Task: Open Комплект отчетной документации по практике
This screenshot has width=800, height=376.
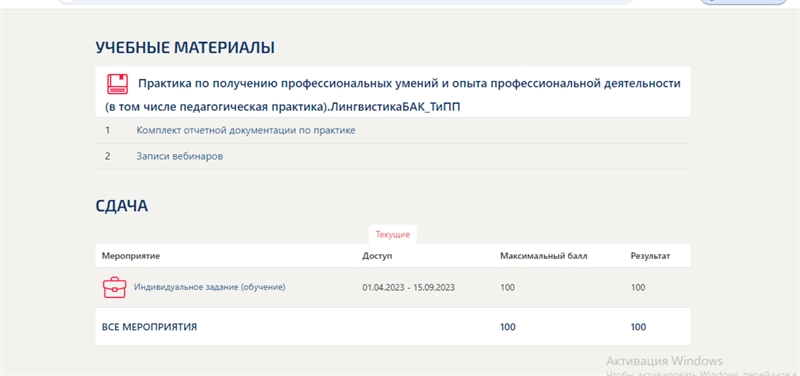Action: (245, 130)
